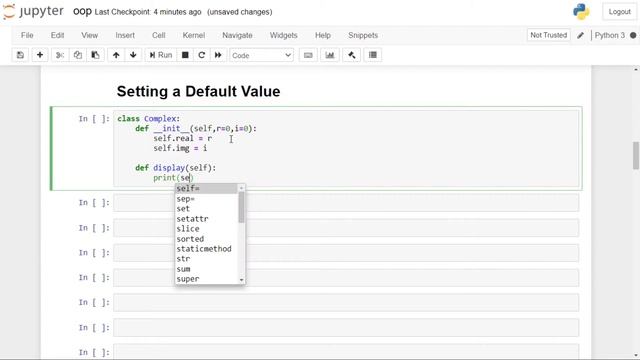
Task: Click the Not Trusted button
Action: coord(549,35)
